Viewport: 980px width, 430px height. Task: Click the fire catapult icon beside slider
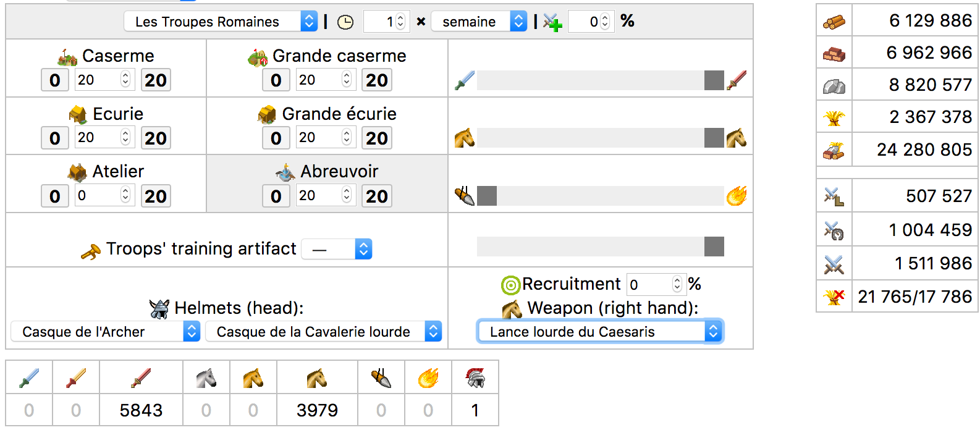pos(737,196)
